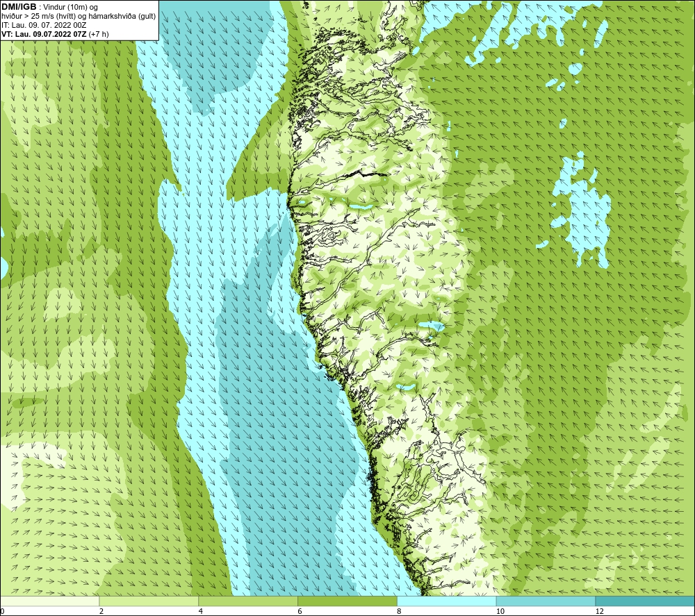Image resolution: width=695 pixels, height=616 pixels.
Task: Click the '2' color scale label
Action: click(x=101, y=611)
